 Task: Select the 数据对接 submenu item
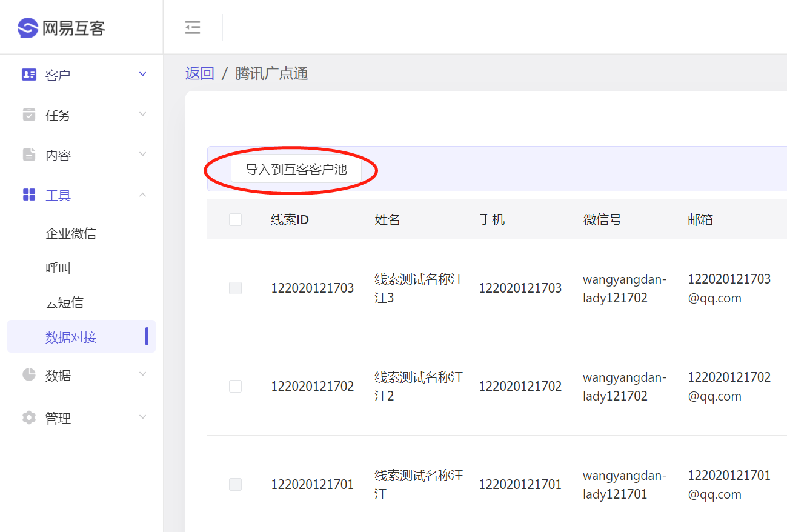(x=81, y=336)
